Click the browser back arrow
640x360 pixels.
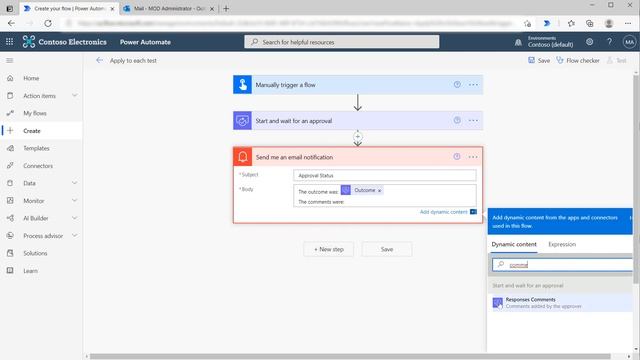pyautogui.click(x=11, y=23)
